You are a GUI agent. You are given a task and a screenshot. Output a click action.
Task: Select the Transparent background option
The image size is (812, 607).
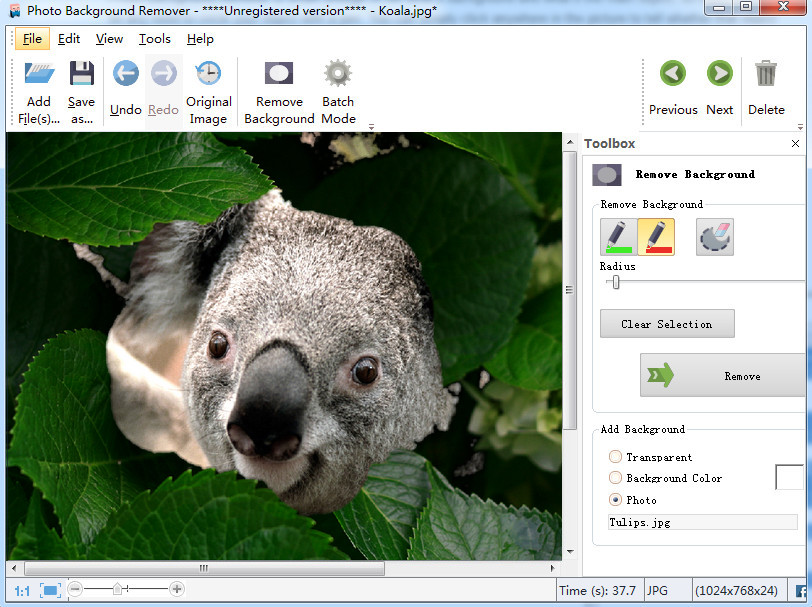click(x=615, y=457)
